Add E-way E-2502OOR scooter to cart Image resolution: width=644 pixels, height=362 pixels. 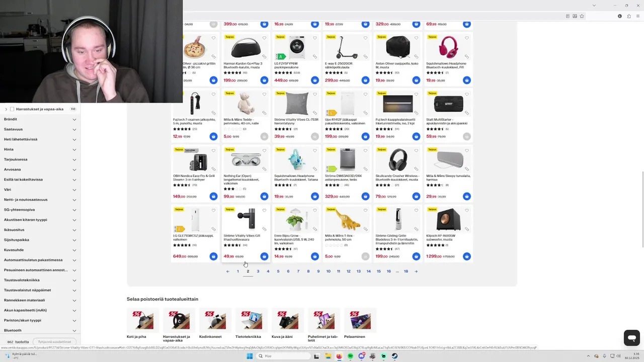[365, 80]
